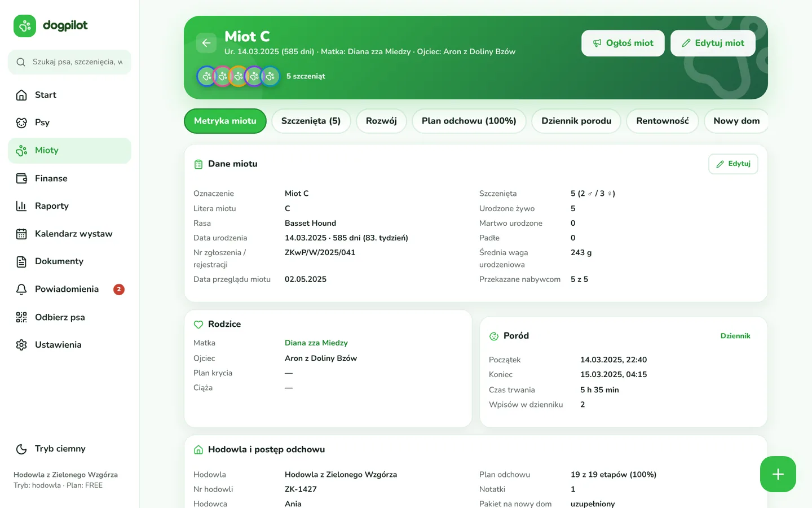The width and height of the screenshot is (812, 508).
Task: Click the back arrow beside Miot C
Action: [206, 43]
